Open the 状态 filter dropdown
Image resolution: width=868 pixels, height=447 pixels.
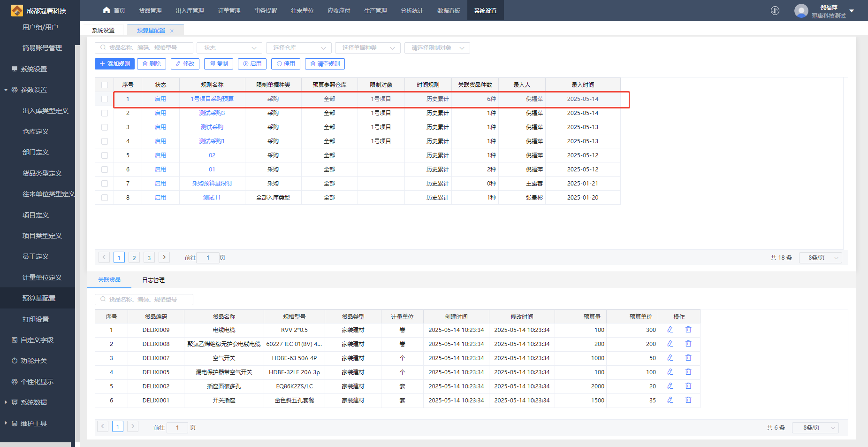[x=229, y=48]
